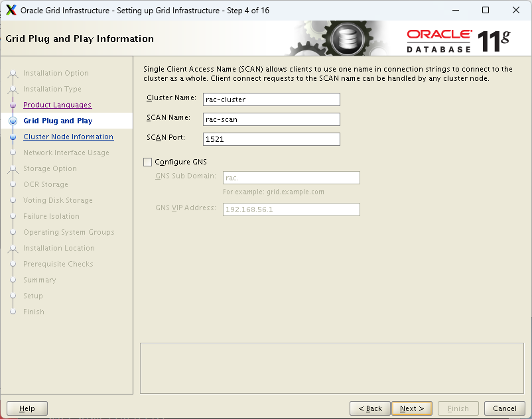This screenshot has width=532, height=419.
Task: Click the message area at bottom
Action: coord(332,369)
